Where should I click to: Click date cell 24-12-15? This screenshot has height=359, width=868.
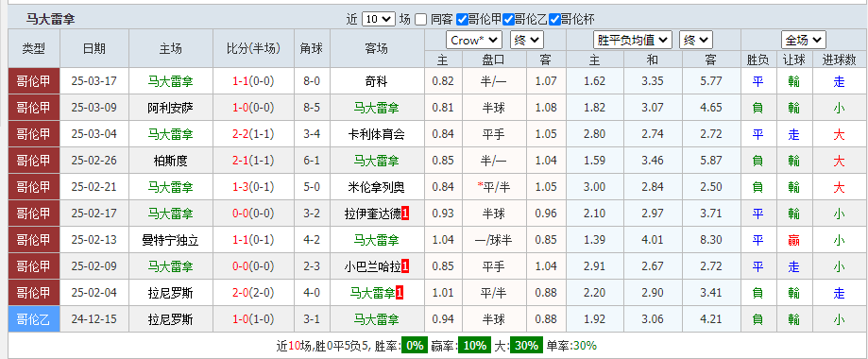point(94,319)
